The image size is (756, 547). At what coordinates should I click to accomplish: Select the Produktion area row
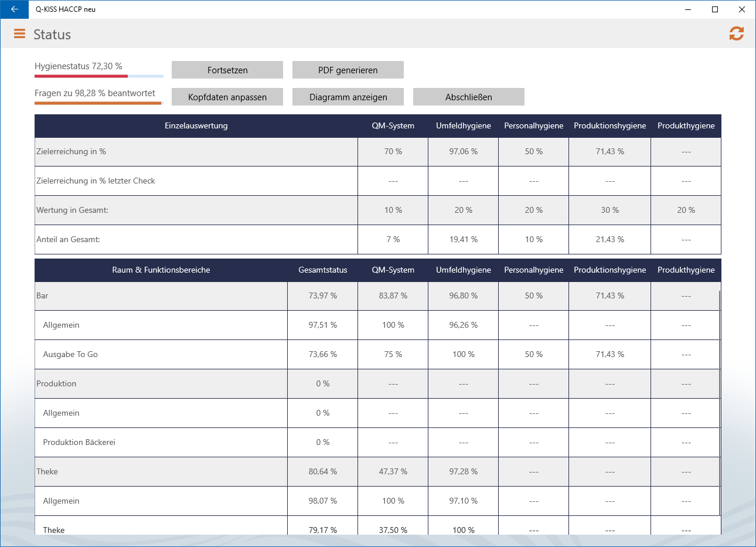click(377, 383)
